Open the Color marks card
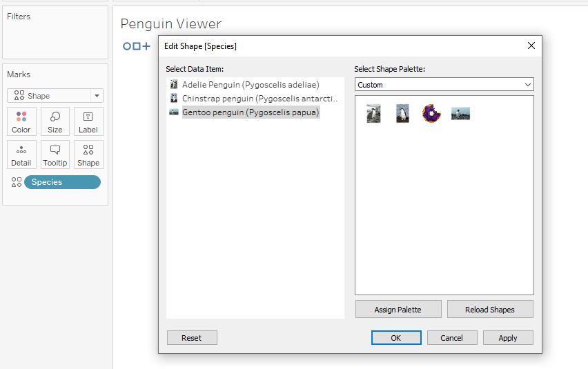The width and height of the screenshot is (588, 369). point(21,121)
